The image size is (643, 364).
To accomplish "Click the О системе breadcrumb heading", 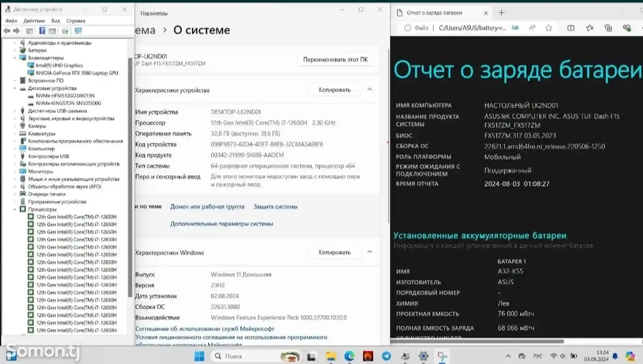I will (x=202, y=30).
